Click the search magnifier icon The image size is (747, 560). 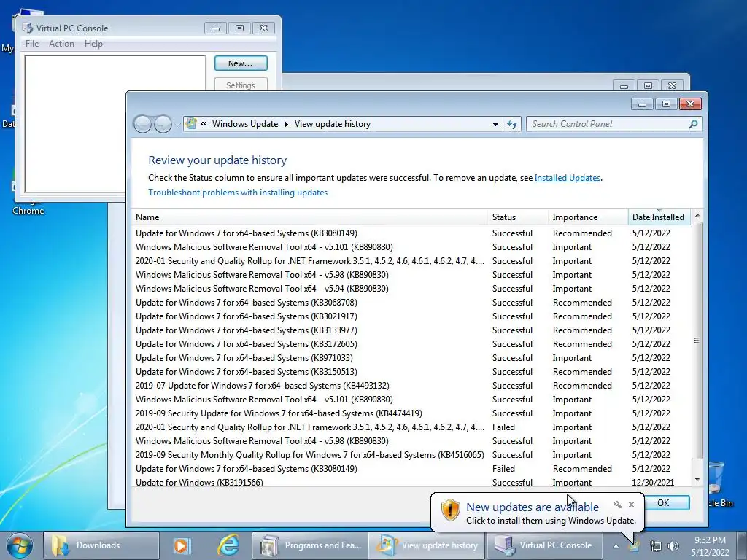tap(693, 124)
